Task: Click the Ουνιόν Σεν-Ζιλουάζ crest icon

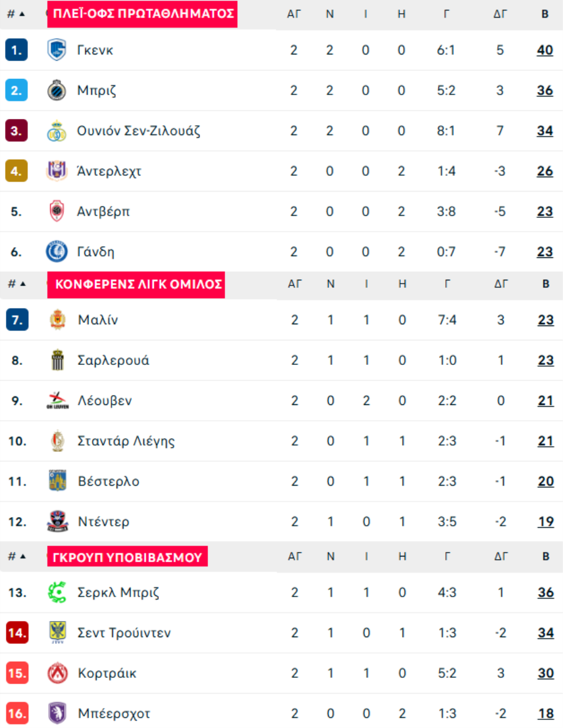Action: (56, 131)
